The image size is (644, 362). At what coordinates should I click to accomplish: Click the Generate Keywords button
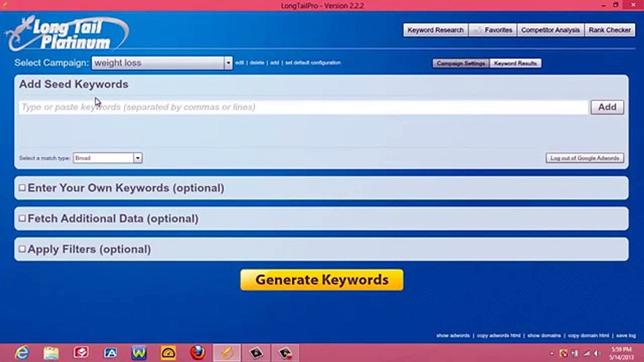pyautogui.click(x=322, y=280)
